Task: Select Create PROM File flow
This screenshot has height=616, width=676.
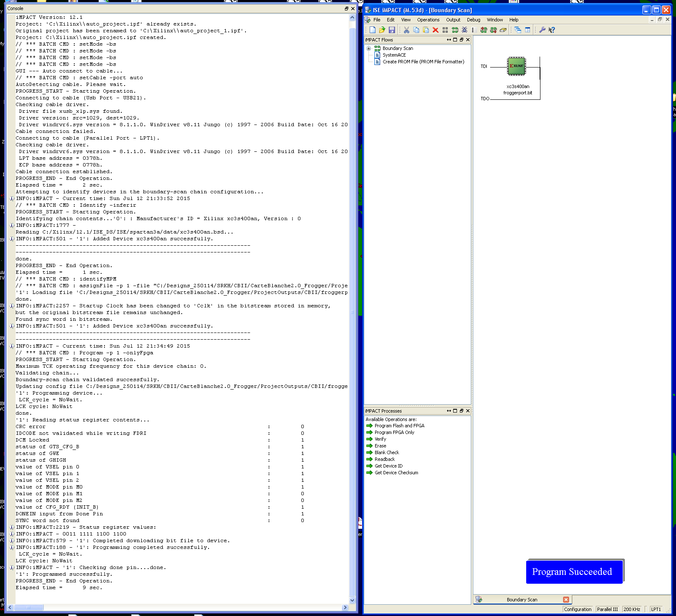Action: tap(423, 62)
